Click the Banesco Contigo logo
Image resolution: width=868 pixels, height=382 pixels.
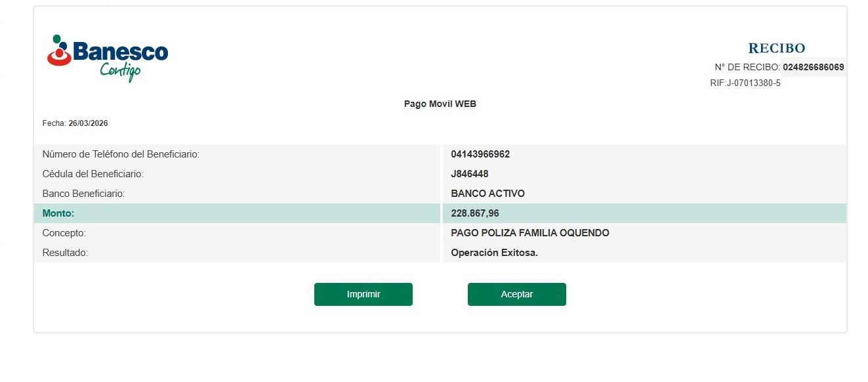tap(108, 57)
